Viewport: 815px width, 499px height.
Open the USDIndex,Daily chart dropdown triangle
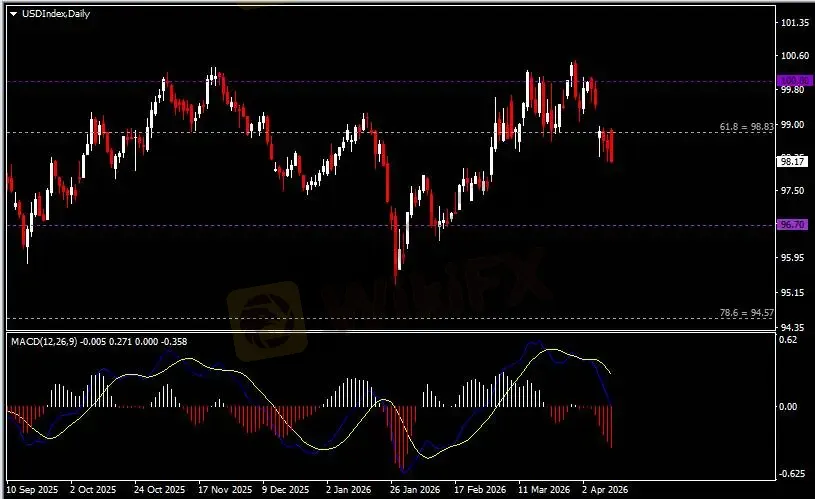[x=13, y=13]
